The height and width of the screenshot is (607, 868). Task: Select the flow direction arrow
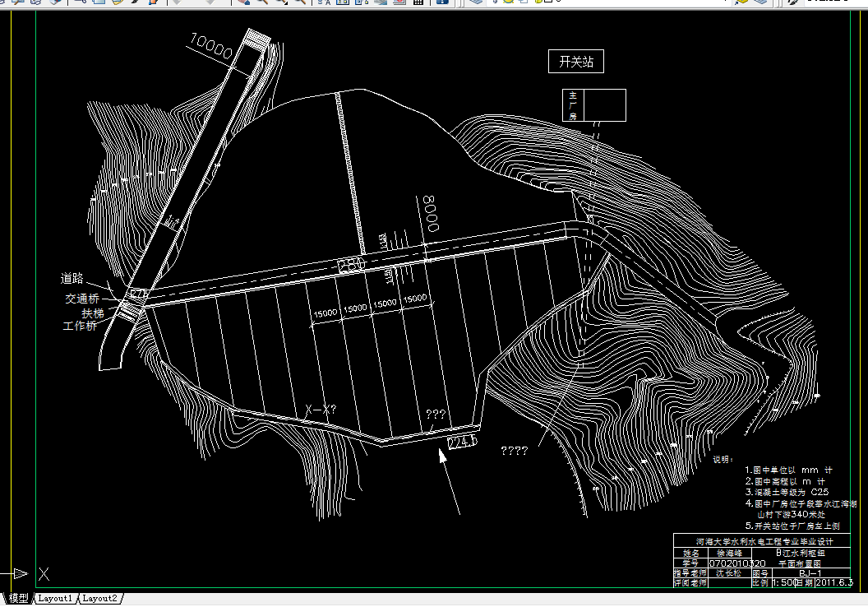pos(450,480)
